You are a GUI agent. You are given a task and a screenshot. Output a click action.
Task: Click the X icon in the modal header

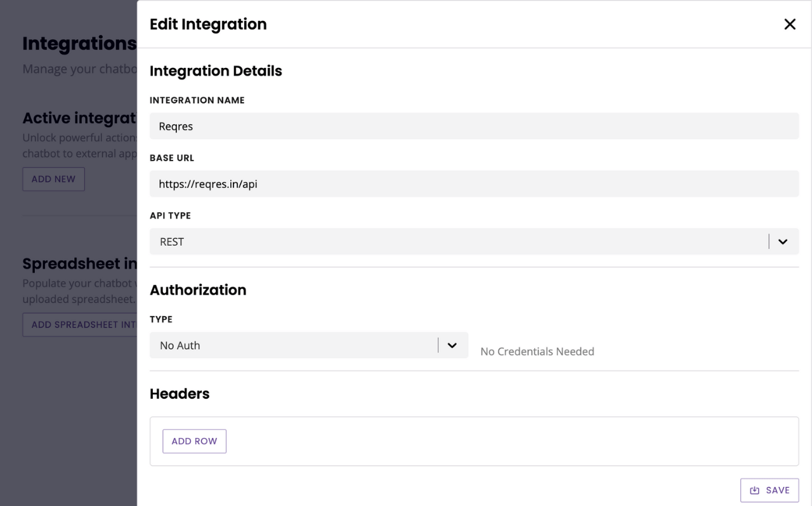790,24
